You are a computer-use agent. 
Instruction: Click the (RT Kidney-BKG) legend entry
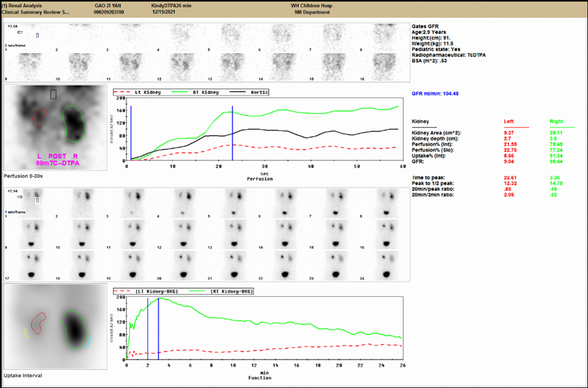(x=221, y=292)
